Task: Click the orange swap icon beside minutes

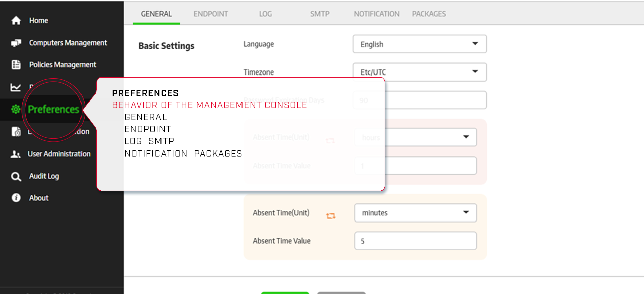Action: pos(331,216)
